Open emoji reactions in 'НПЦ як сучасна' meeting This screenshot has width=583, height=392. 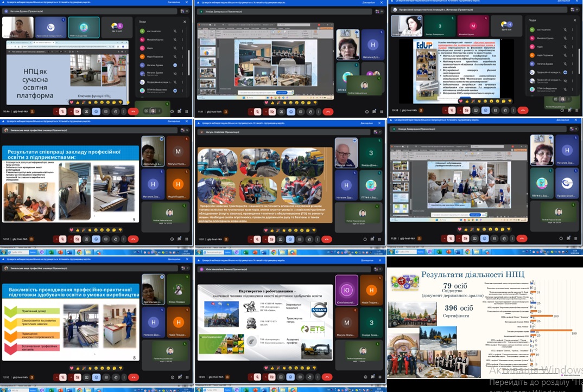[96, 111]
